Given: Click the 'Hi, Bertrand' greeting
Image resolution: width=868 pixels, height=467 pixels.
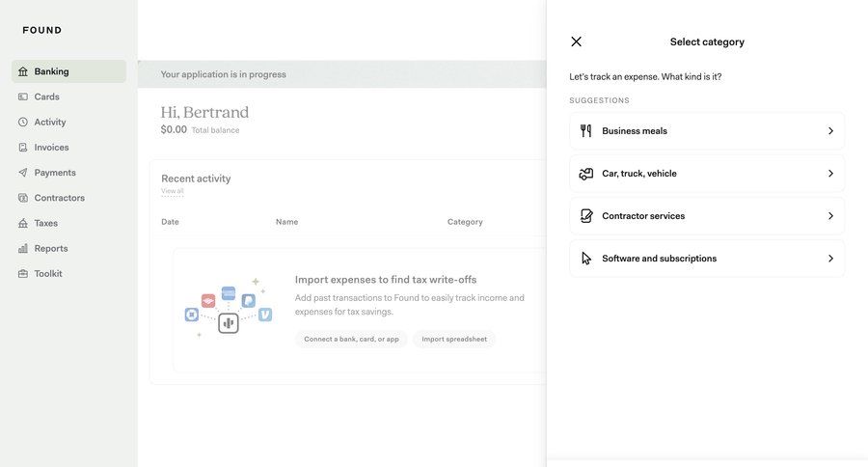Looking at the screenshot, I should coord(204,112).
